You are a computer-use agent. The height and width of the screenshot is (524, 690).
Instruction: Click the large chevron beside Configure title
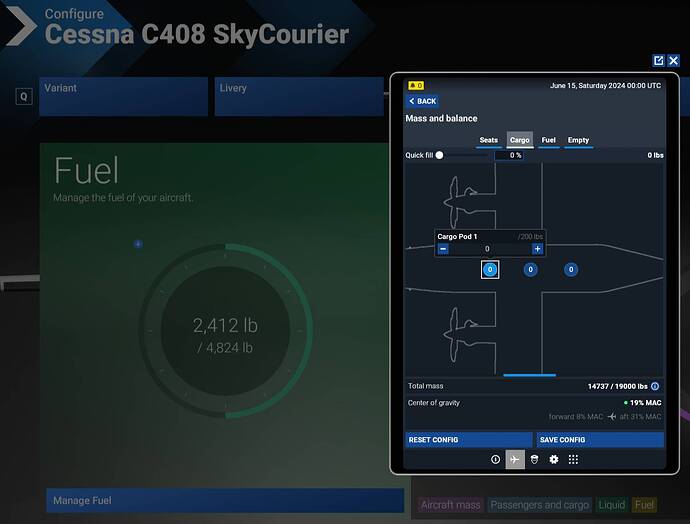click(x=20, y=26)
